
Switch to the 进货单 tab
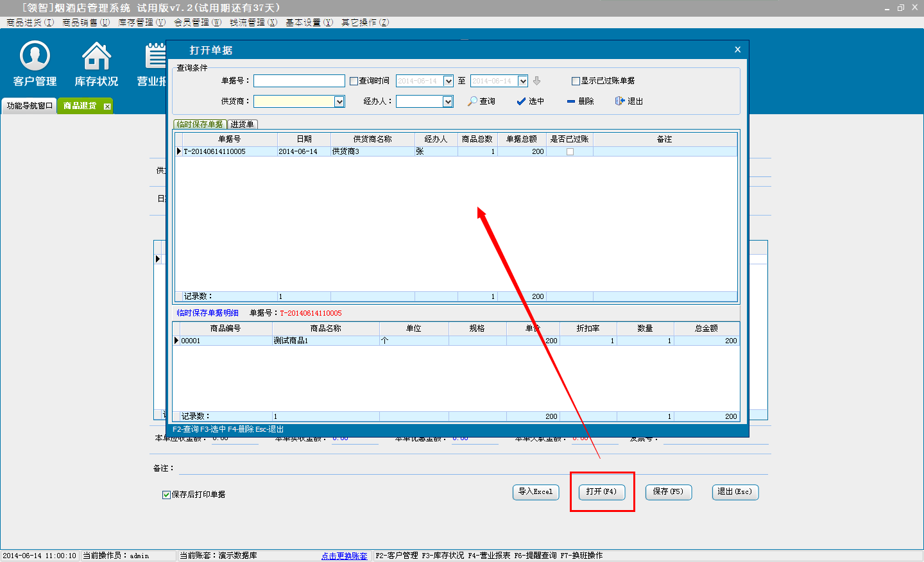tap(243, 124)
